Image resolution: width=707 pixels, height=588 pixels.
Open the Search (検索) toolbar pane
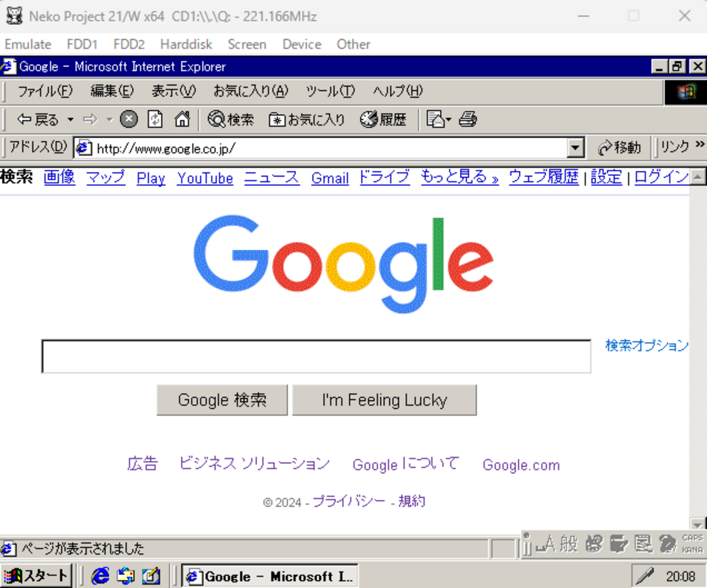pyautogui.click(x=231, y=119)
